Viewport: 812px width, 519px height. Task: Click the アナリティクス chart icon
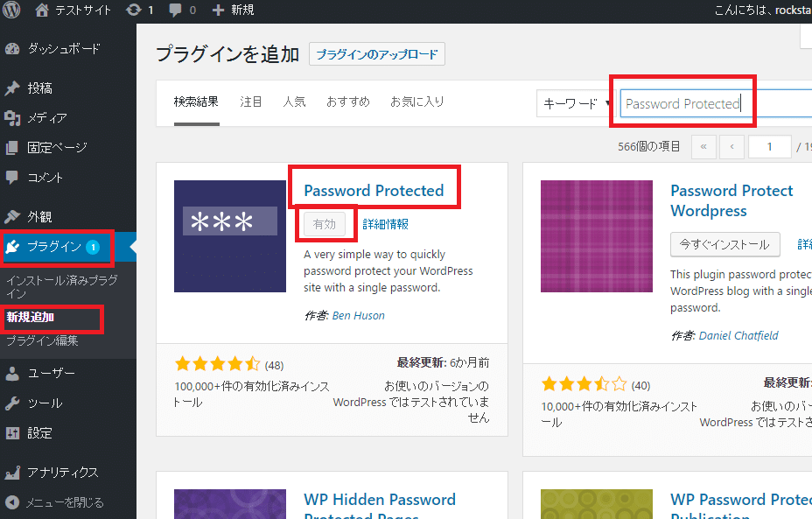click(x=12, y=473)
